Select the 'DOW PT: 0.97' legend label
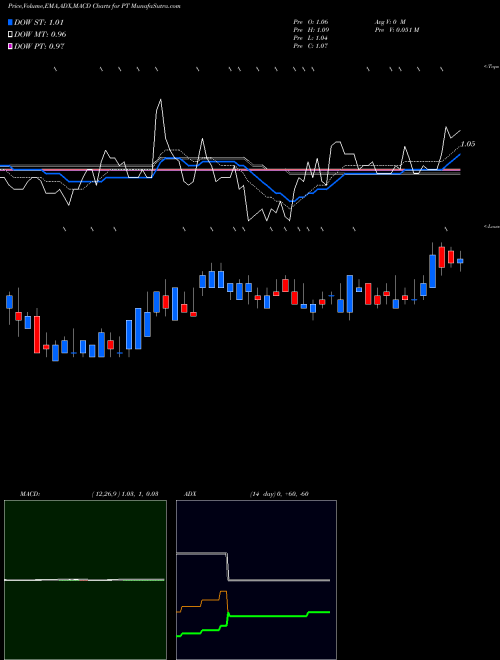This screenshot has height=660, width=500. coord(39,46)
